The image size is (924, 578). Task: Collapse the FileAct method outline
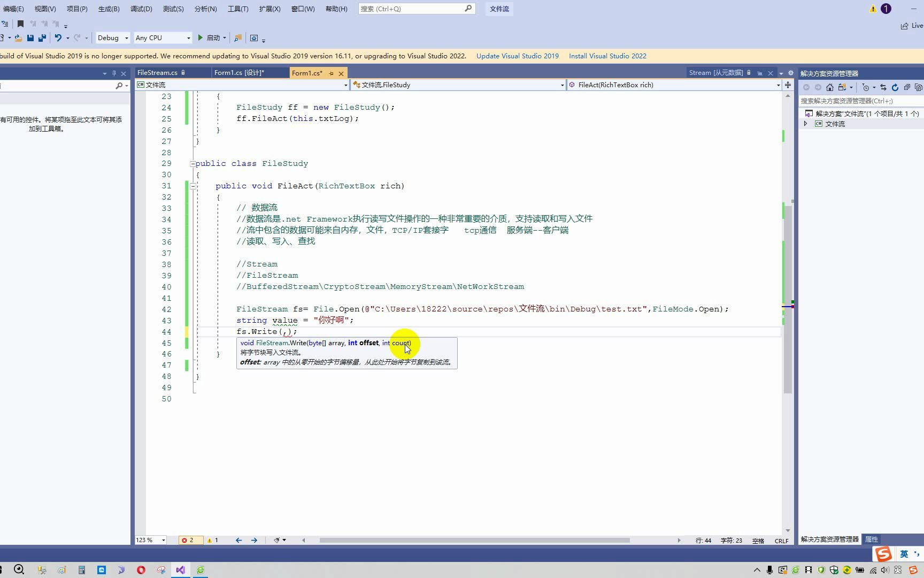(x=192, y=186)
